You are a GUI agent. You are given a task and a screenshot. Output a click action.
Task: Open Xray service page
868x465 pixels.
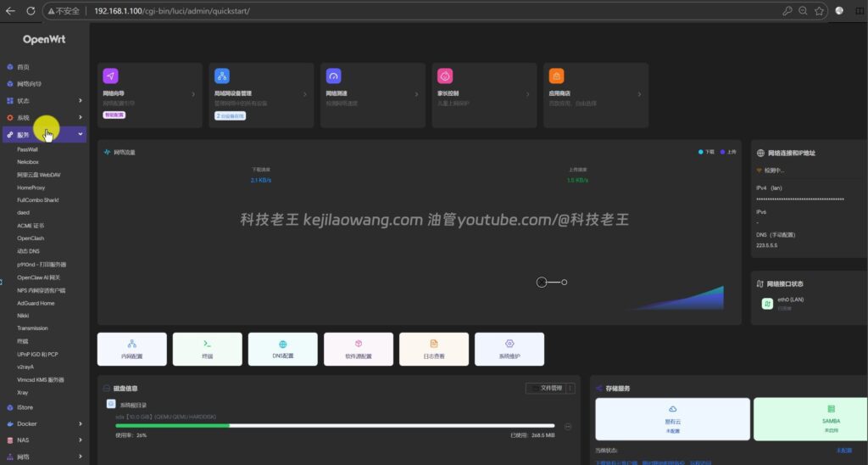pyautogui.click(x=22, y=392)
